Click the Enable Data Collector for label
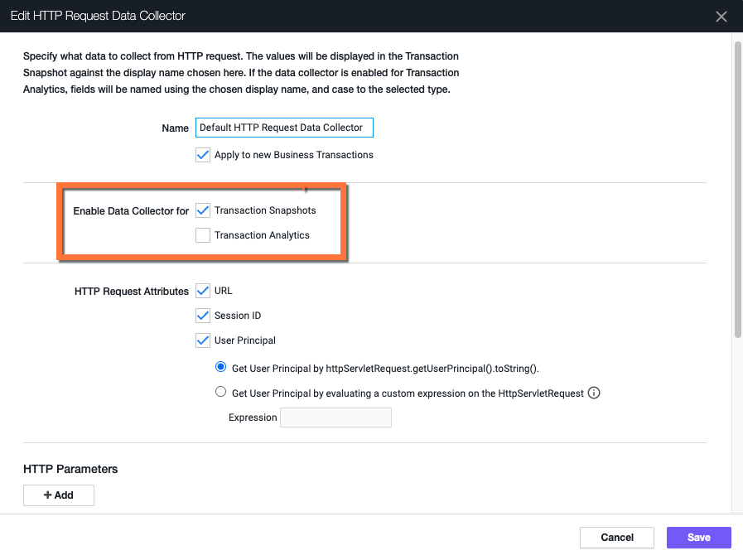Viewport: 743px width, 560px height. tap(131, 211)
